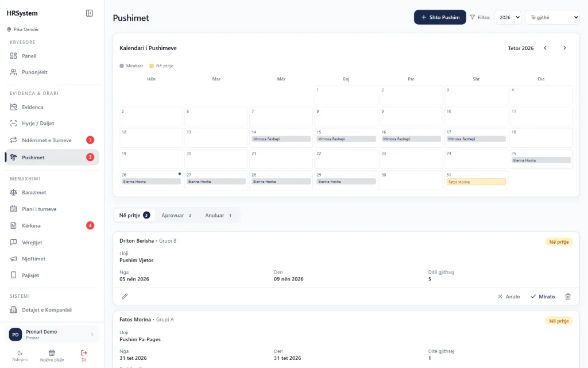Click the red badge 3 on Pushimet
This screenshot has height=368, width=588.
point(90,157)
